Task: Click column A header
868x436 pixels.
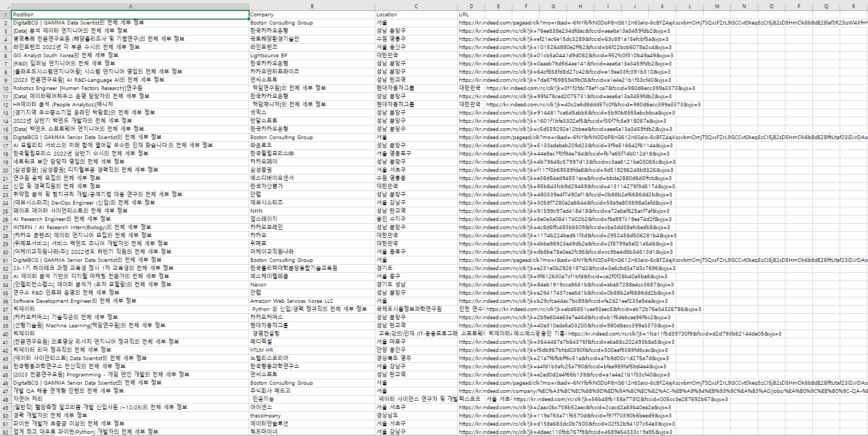Action: click(130, 7)
